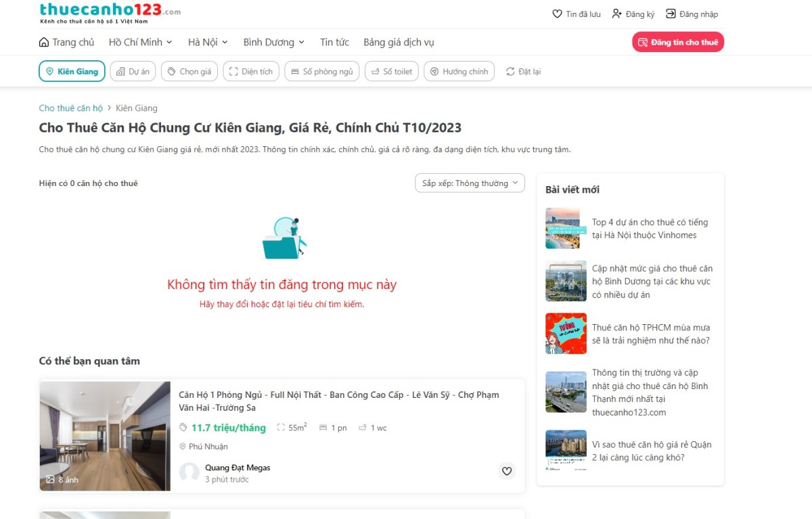The width and height of the screenshot is (812, 519).
Task: Open article Thông tin thị trường Bình Thạnh
Action: [x=650, y=392]
